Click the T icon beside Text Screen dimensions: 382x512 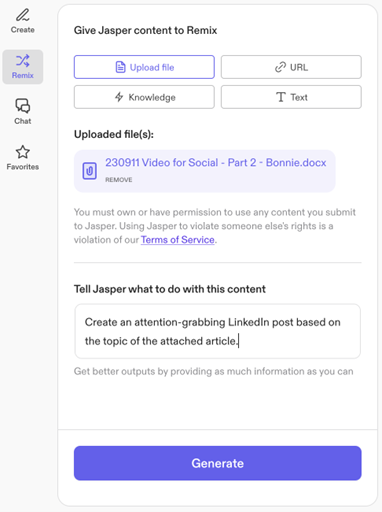(281, 97)
